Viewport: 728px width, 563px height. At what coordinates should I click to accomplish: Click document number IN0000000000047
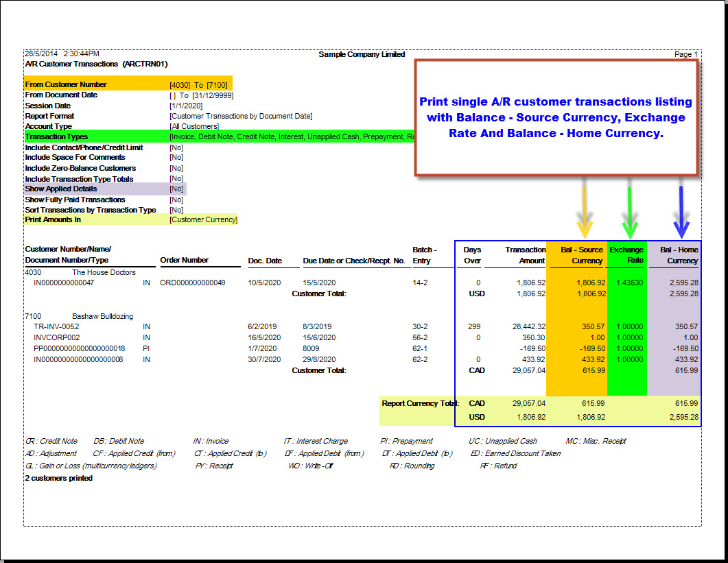[x=64, y=283]
